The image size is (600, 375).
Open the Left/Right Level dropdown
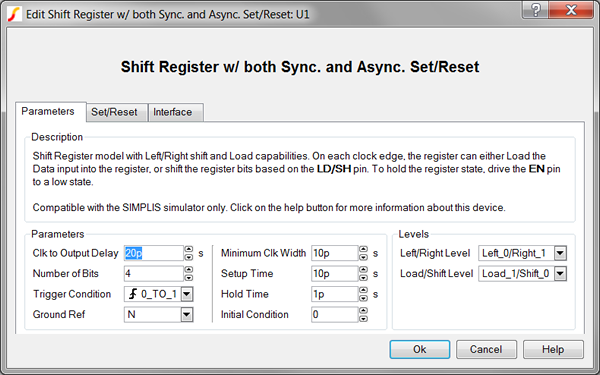pos(560,253)
